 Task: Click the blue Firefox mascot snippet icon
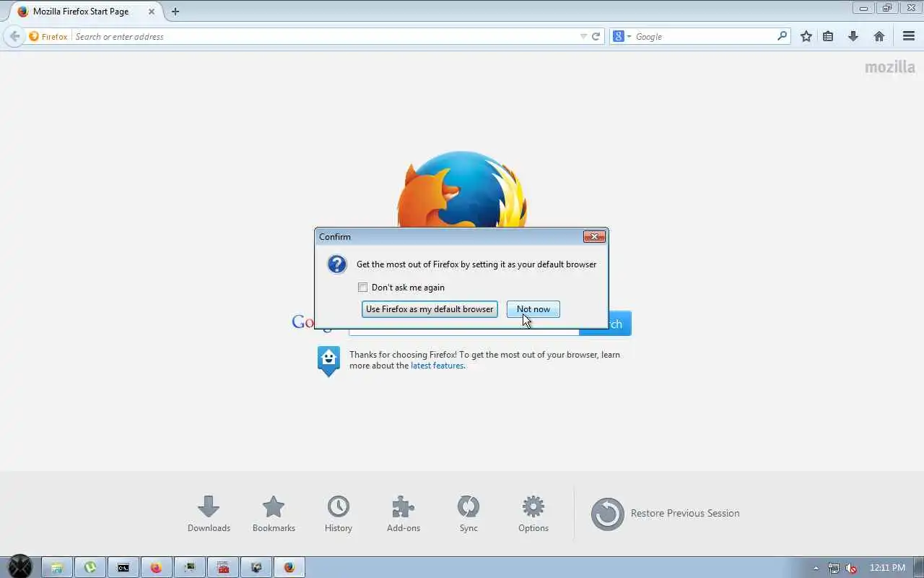328,361
